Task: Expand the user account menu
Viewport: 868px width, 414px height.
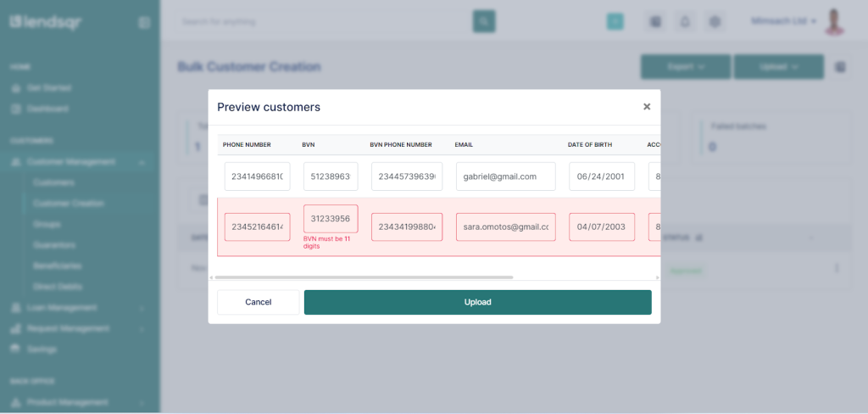Action: pos(784,21)
